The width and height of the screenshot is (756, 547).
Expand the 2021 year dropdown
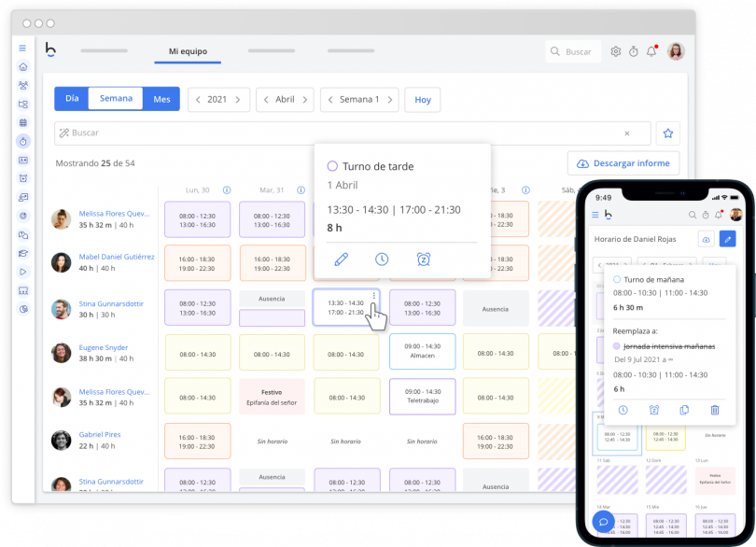tap(218, 100)
